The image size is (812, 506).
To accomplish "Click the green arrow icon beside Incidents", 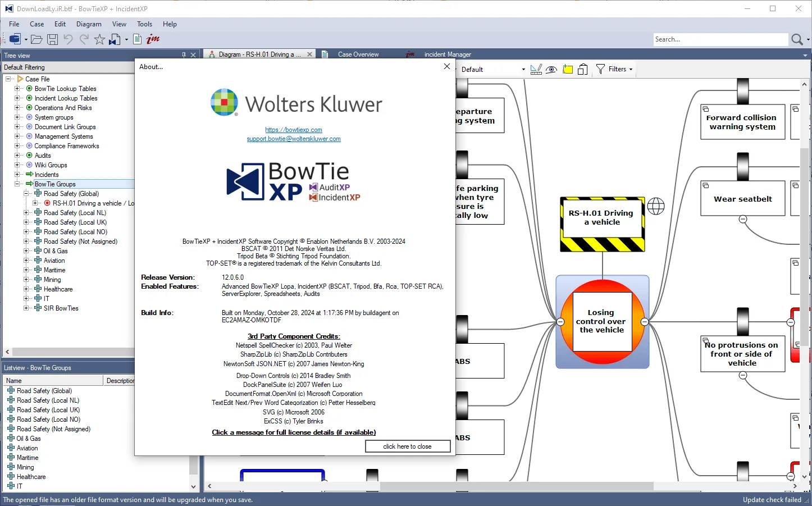I will coord(29,175).
